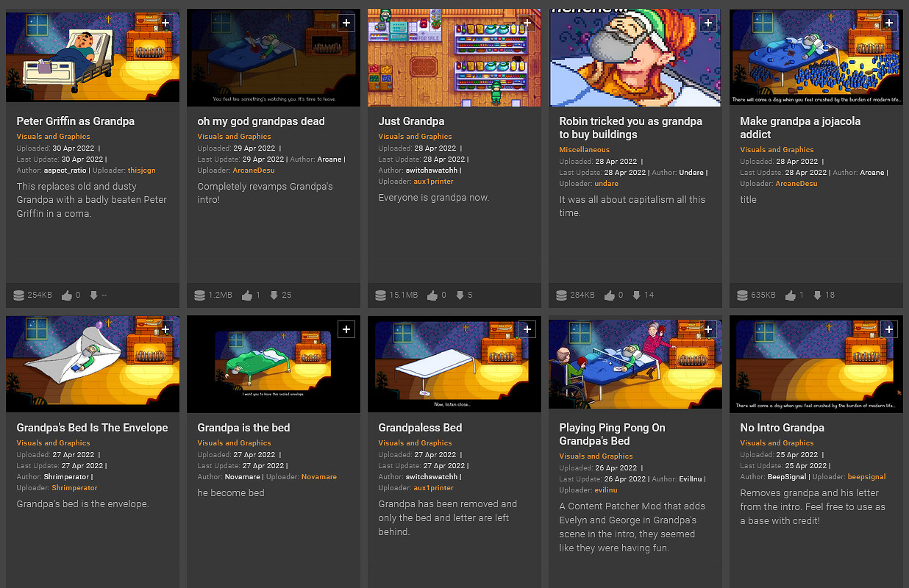Open the Grandpa's Bed Is The Envelope title
Screen dimensions: 909x588
(x=92, y=428)
